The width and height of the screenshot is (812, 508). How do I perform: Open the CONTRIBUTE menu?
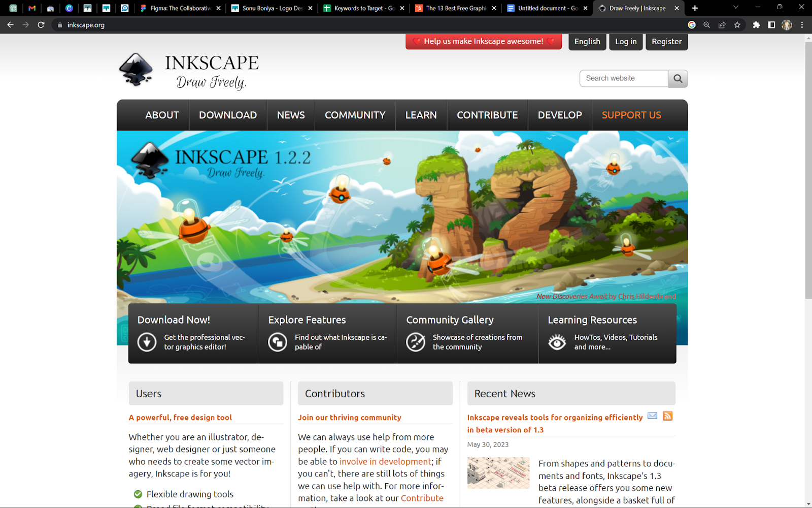coord(487,115)
